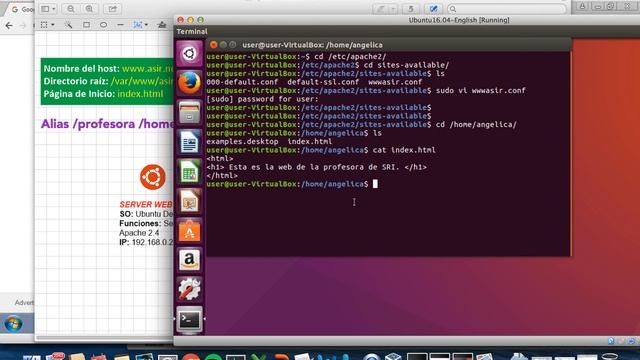Click 'cat index.html' command in terminal

click(x=404, y=150)
